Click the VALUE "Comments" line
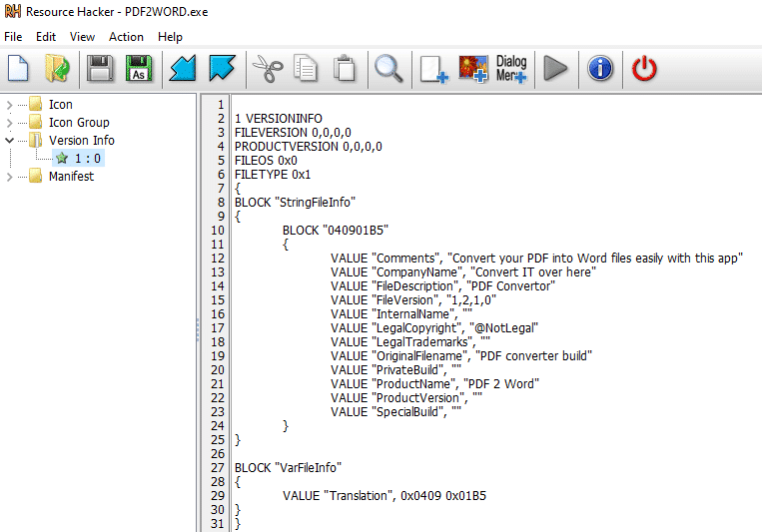The width and height of the screenshot is (762, 532). point(537,259)
